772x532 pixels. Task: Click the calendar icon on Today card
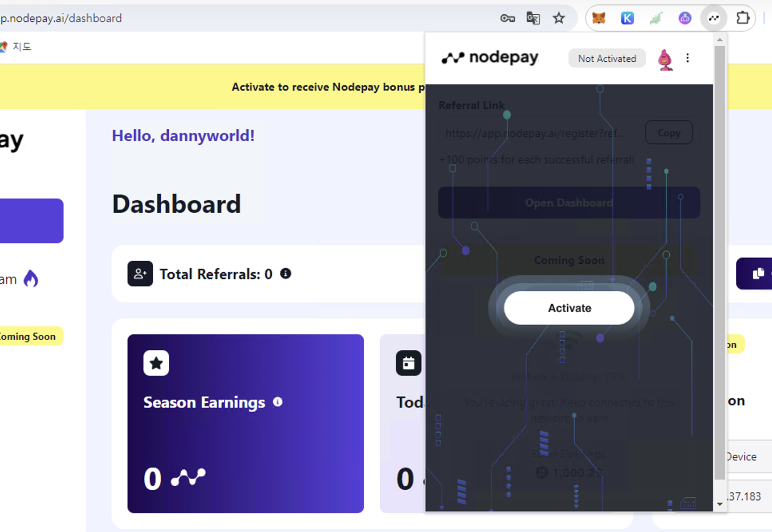[408, 363]
